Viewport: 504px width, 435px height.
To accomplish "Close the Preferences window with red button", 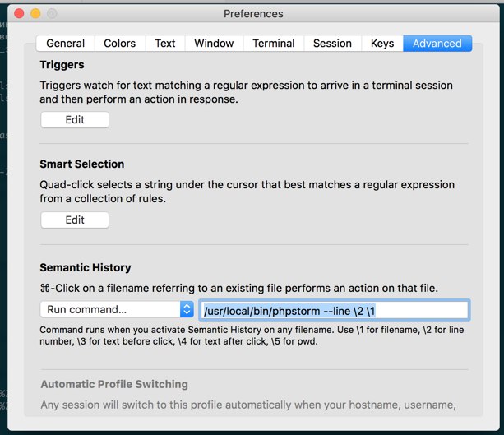I will 19,13.
